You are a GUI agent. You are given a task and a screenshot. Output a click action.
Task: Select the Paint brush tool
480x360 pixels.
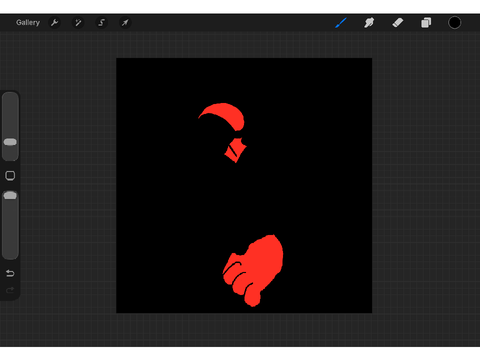(x=341, y=23)
